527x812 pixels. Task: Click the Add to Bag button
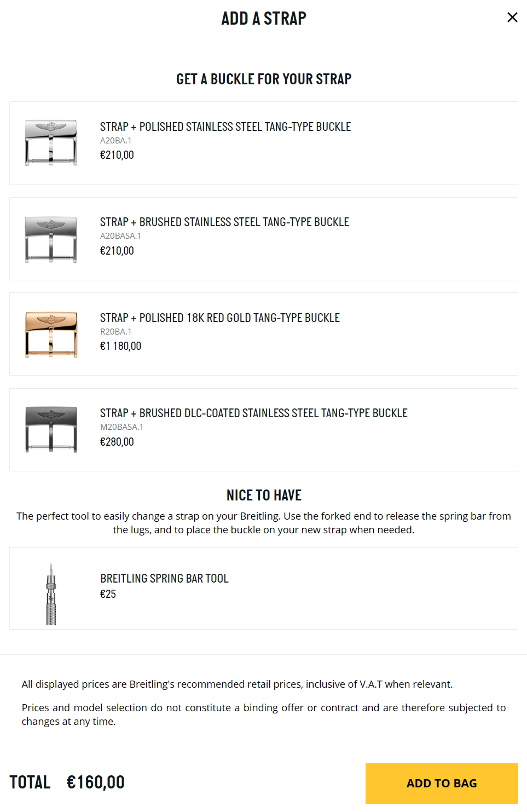(442, 784)
